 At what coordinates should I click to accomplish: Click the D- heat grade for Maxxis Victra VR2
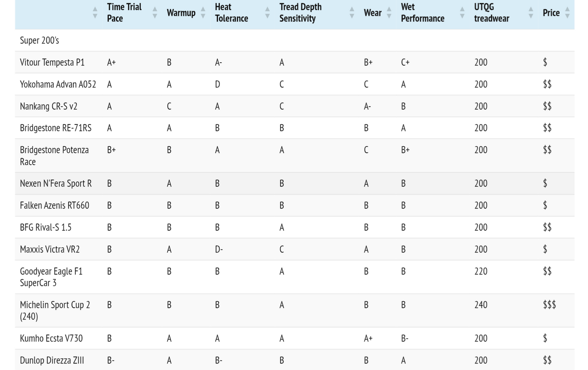coord(219,249)
